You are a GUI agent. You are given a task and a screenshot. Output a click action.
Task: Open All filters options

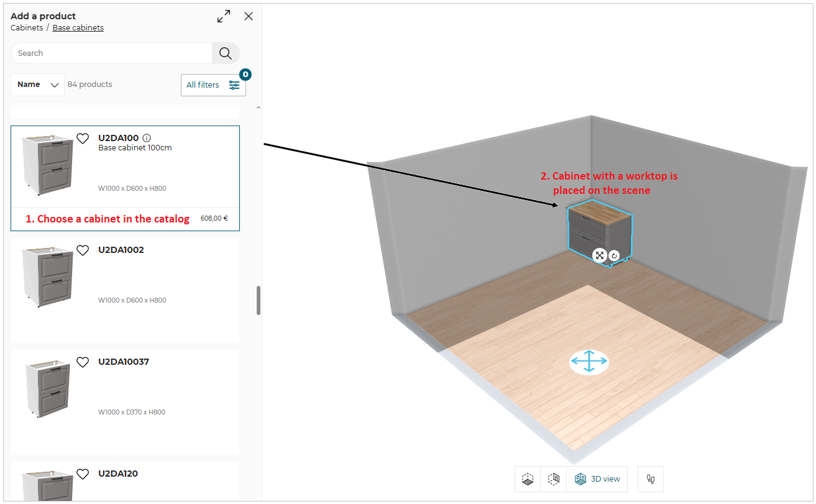click(213, 85)
